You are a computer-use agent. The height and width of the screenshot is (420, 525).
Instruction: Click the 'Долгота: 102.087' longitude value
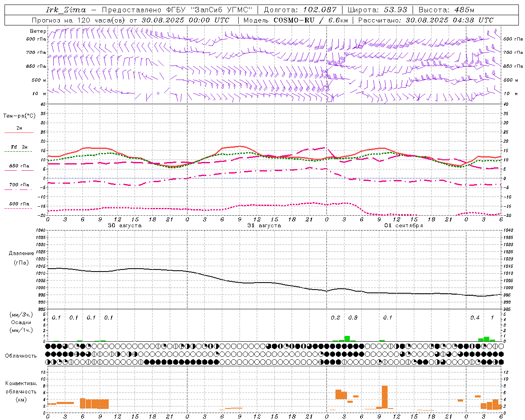point(300,10)
